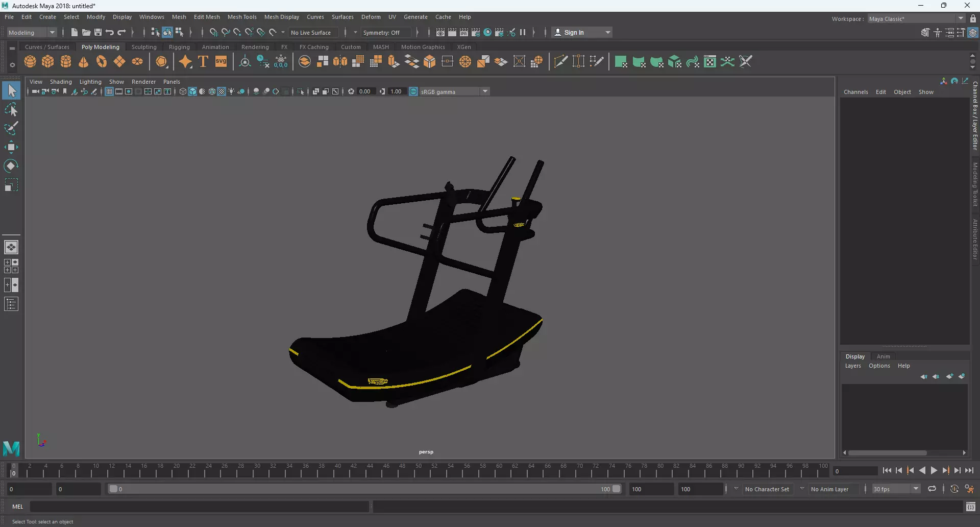Create a polygon sphere from the shelf
Viewport: 980px width, 527px height.
coord(30,62)
